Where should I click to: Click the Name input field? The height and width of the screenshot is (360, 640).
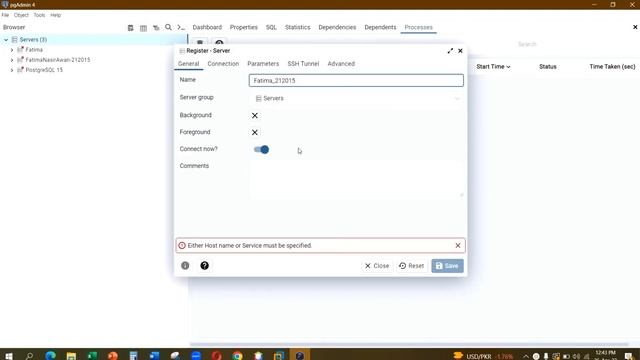tap(356, 80)
